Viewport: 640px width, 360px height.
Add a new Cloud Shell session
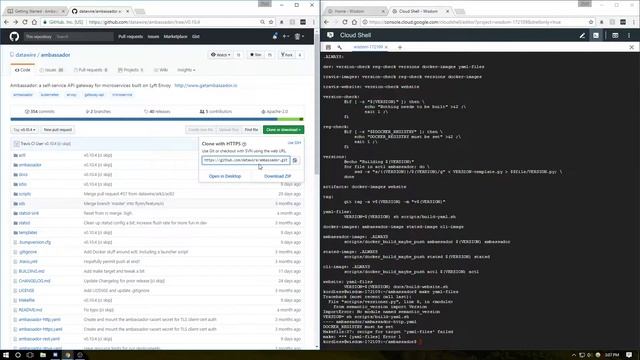[400, 47]
